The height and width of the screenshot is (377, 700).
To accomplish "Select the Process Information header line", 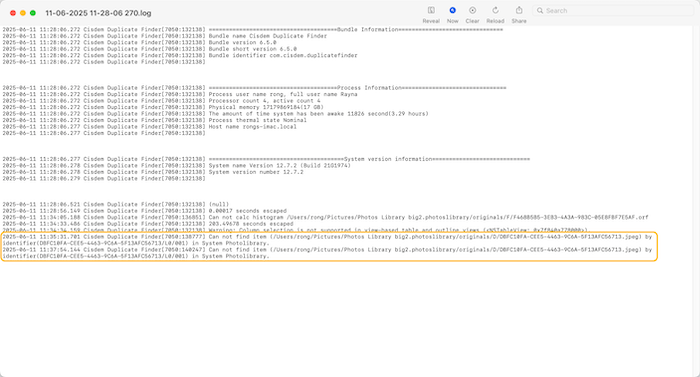I will [254, 88].
